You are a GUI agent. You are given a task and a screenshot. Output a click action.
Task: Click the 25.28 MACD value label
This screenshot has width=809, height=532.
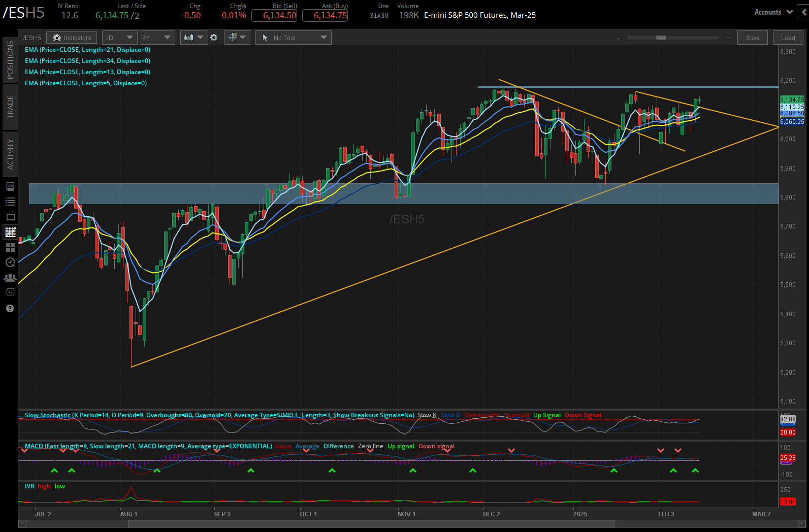pyautogui.click(x=788, y=458)
